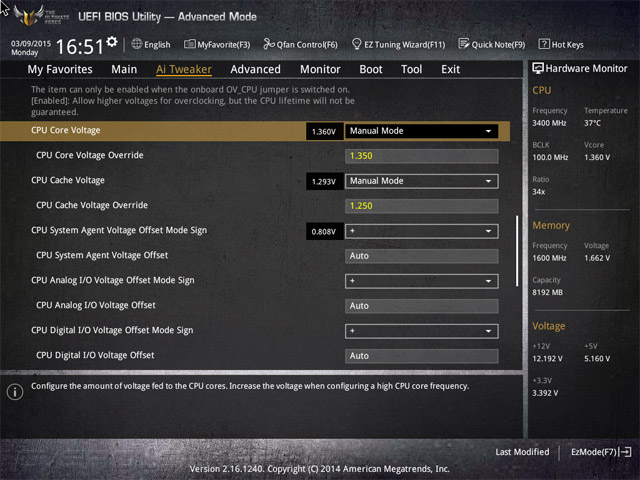Open Qfan Control(F6)
Screen dimensions: 640x480
coord(307,44)
